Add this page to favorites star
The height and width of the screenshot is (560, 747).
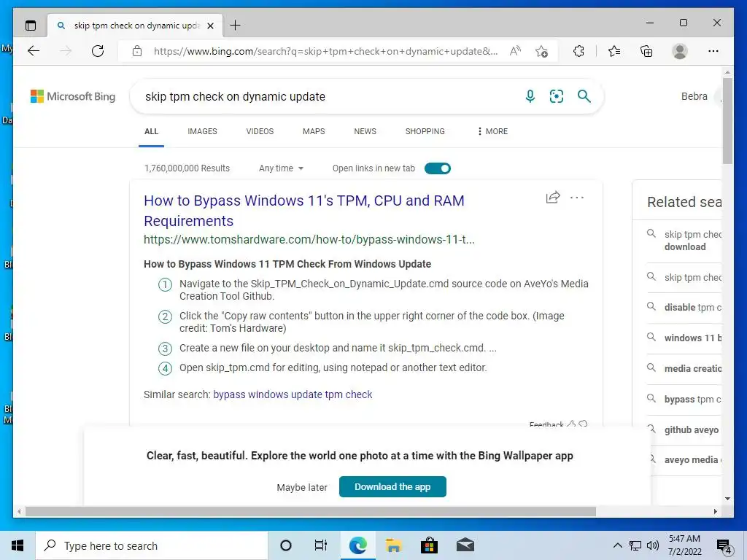pyautogui.click(x=541, y=51)
